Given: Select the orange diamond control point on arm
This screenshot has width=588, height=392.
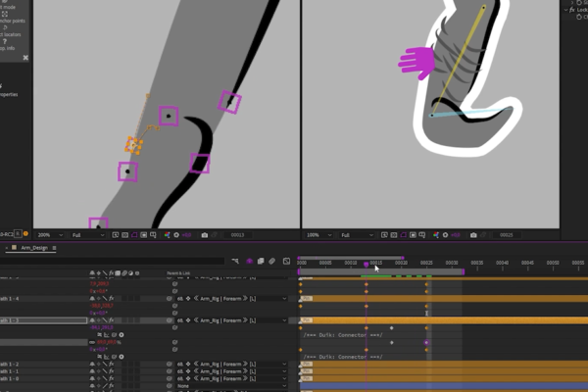Looking at the screenshot, I should (134, 146).
